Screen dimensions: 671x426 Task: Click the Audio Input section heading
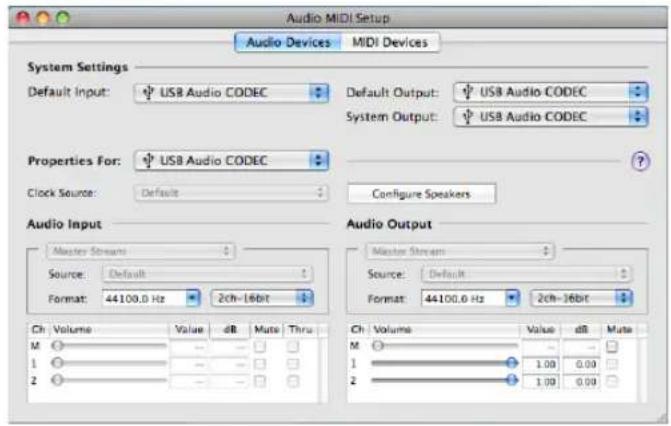[64, 224]
